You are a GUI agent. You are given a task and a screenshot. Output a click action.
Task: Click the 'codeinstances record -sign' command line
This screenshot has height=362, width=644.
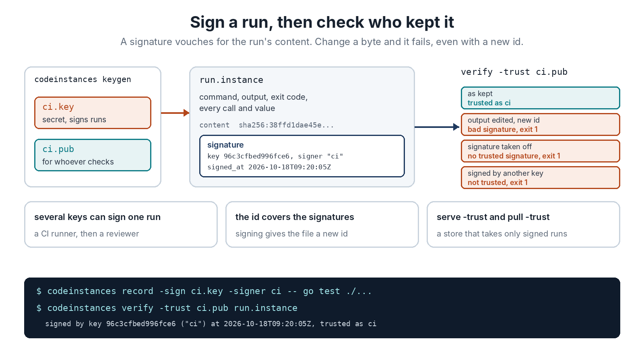click(204, 291)
